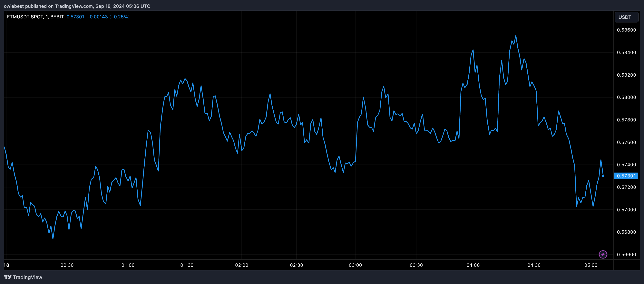This screenshot has width=644, height=284.
Task: Click the 0.56800 price axis label
Action: tap(627, 232)
